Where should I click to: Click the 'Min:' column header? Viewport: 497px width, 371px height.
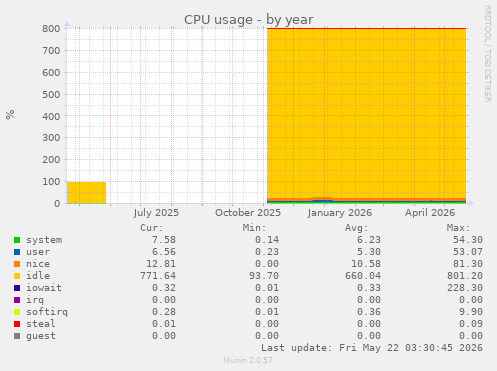click(x=254, y=228)
